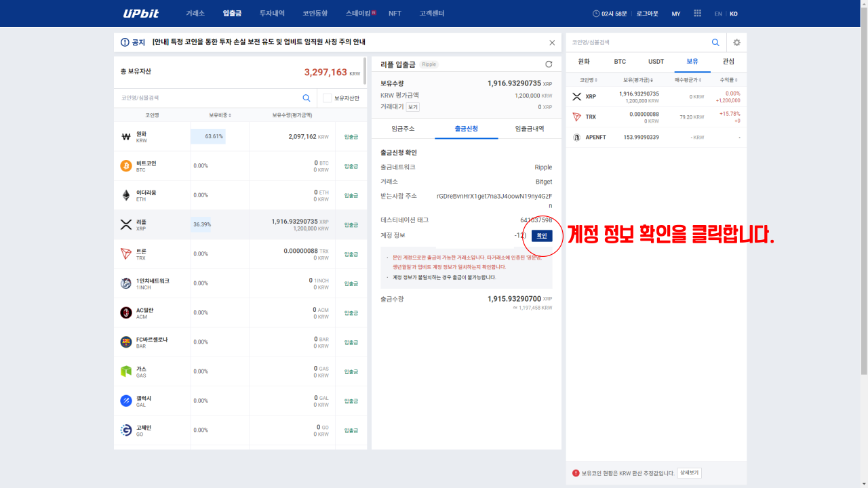Viewport: 868px width, 488px height.
Task: Select the FC바르셀로나 BAR coin icon
Action: (x=125, y=342)
